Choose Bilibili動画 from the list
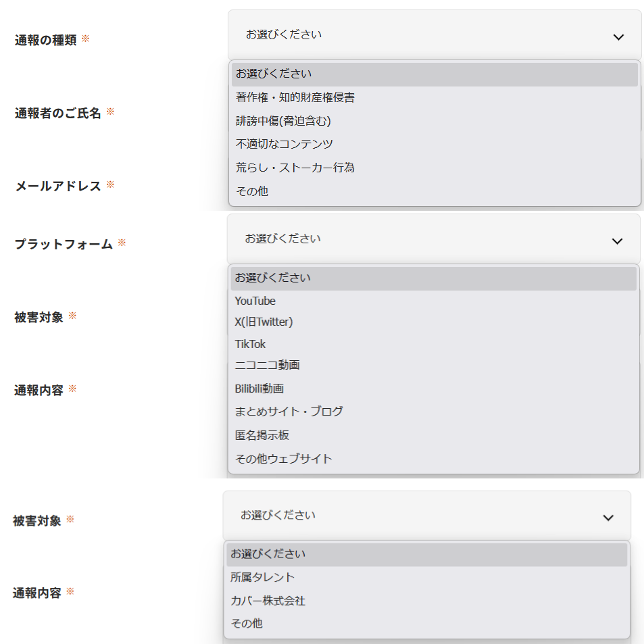 click(x=259, y=389)
